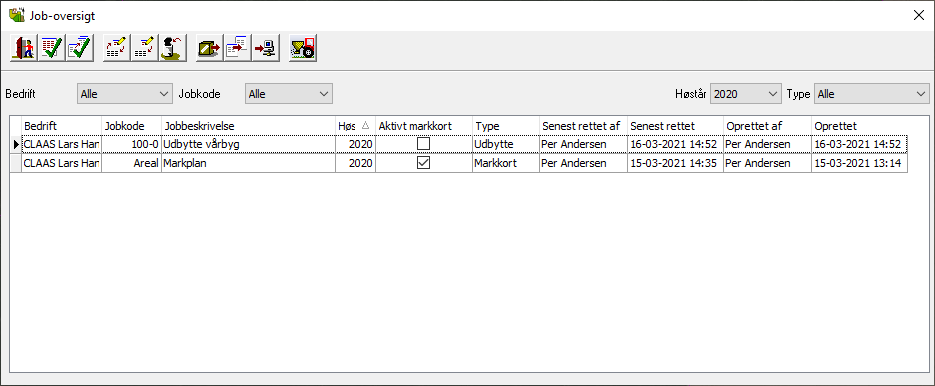The height and width of the screenshot is (386, 935).
Task: Select the Udbytte vårbyg job description cell
Action: [248, 144]
